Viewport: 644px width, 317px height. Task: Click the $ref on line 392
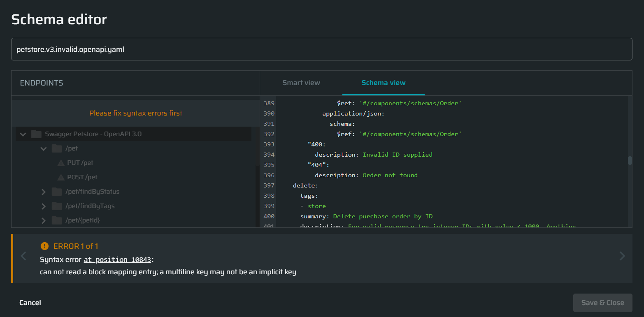coord(399,134)
